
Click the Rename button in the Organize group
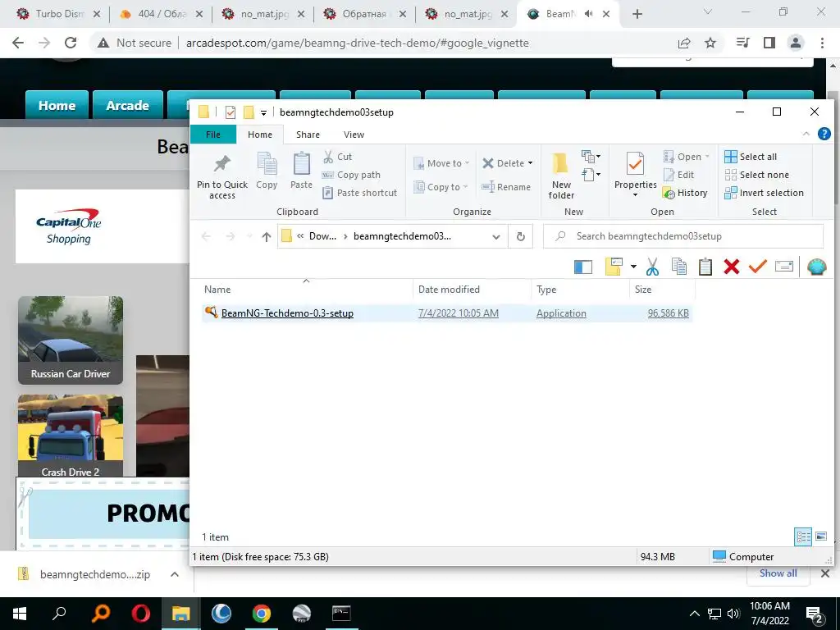(505, 187)
